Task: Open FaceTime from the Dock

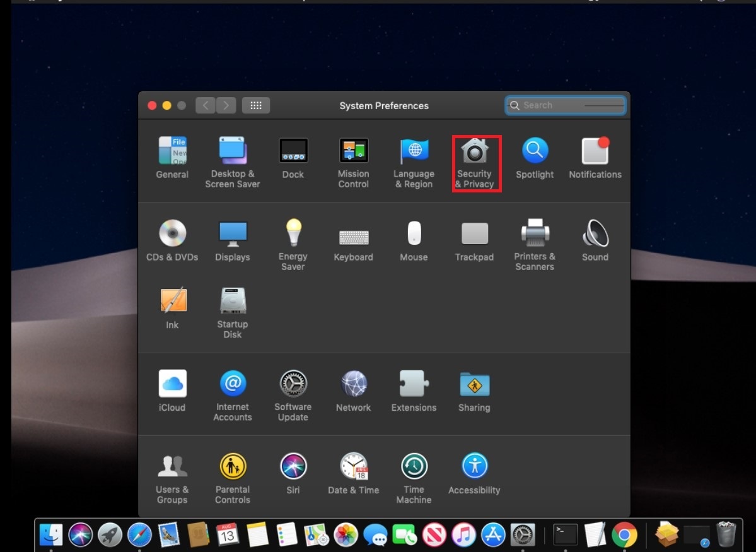Action: (x=405, y=534)
